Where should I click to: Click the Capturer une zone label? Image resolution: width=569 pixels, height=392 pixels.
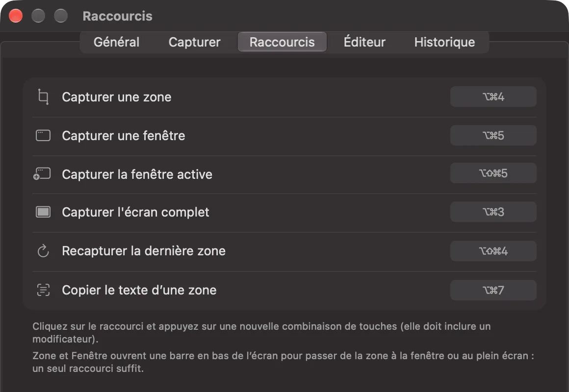point(116,97)
